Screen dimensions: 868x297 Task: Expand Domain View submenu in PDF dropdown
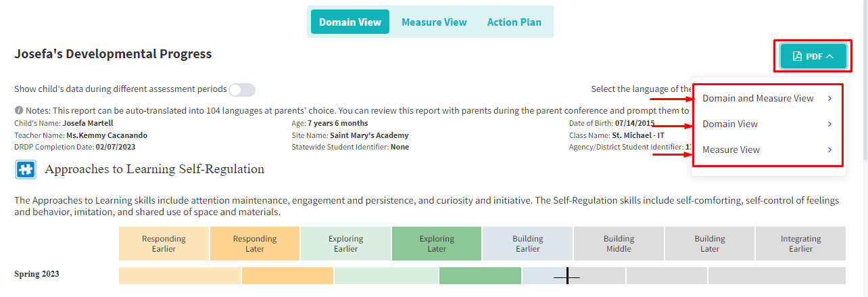coord(829,124)
